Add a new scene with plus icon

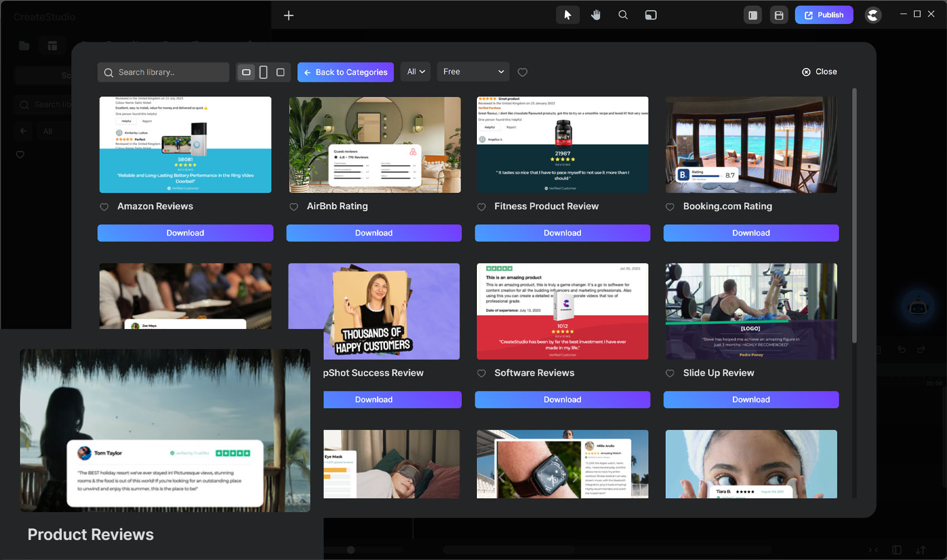tap(289, 16)
